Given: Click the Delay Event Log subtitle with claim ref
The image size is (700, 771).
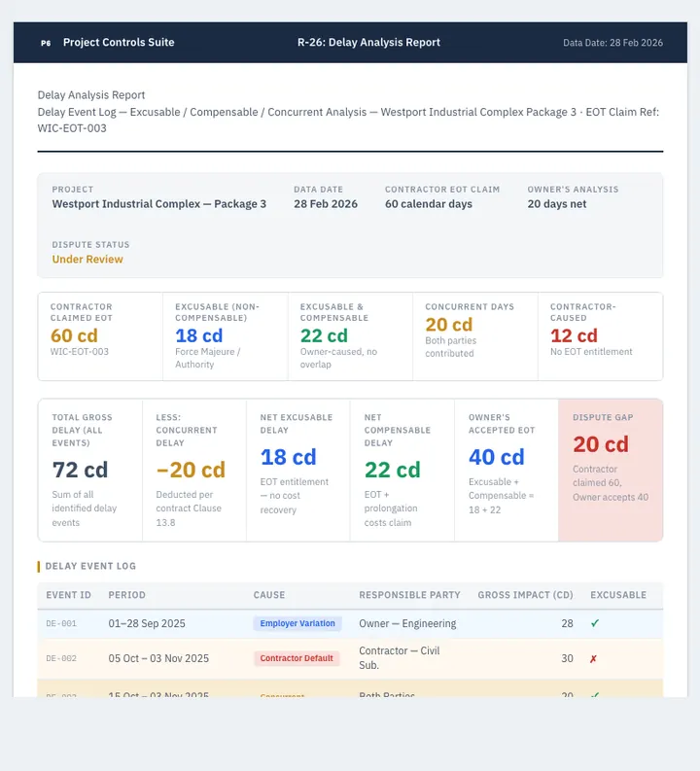Looking at the screenshot, I should [348, 120].
